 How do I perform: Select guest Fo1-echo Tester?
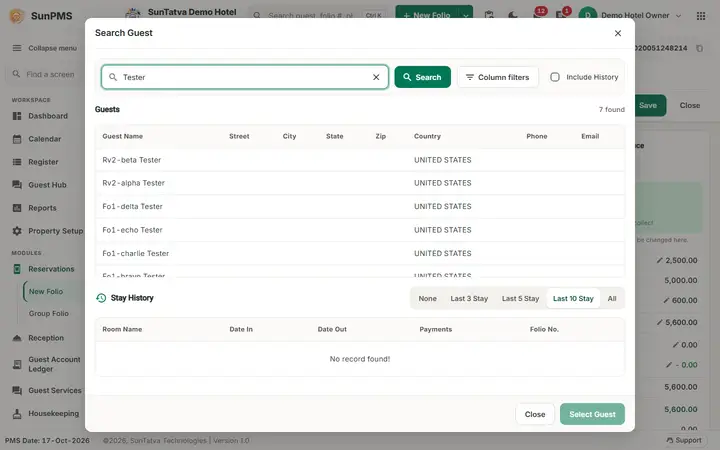tap(360, 230)
